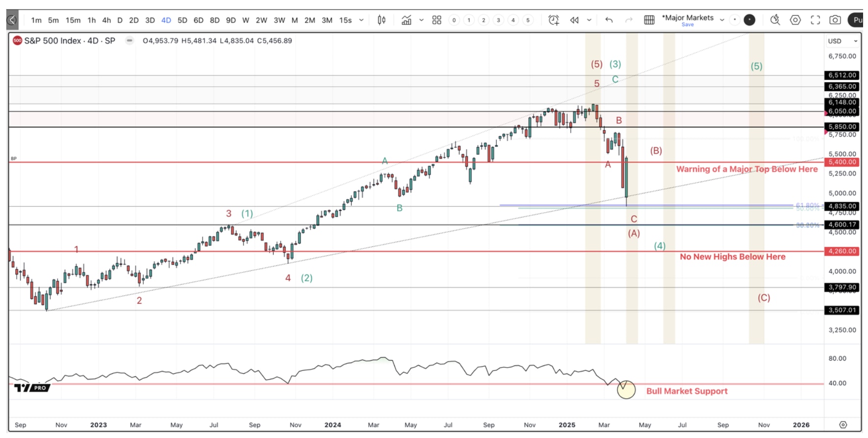This screenshot has height=438, width=868.
Task: Select the 4,835.00 black price label
Action: 842,206
